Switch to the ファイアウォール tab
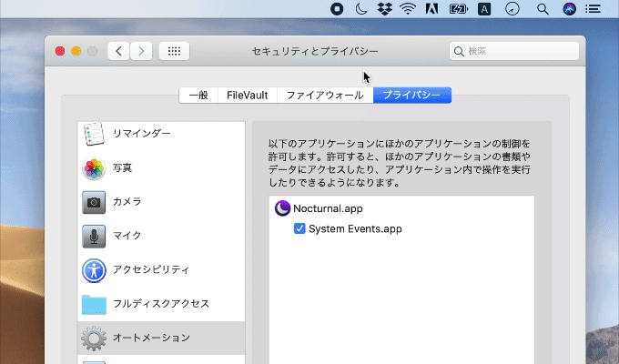The width and height of the screenshot is (619, 364). 325,96
